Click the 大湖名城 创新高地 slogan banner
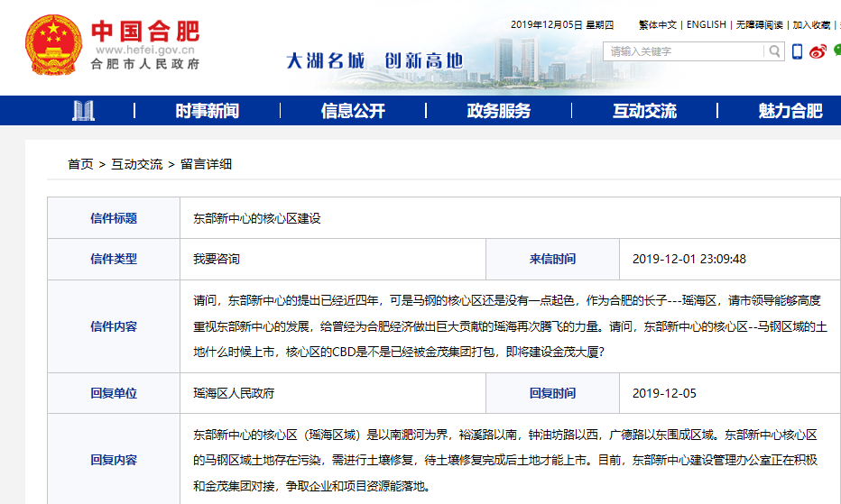The image size is (841, 504). click(374, 60)
